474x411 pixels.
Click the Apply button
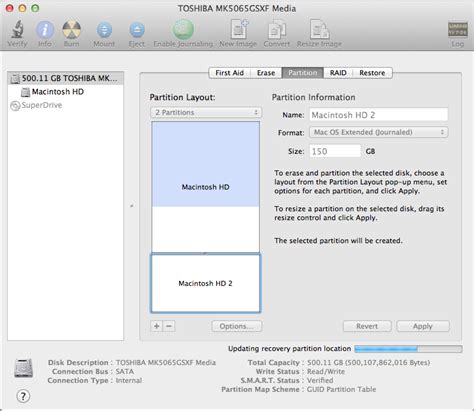click(423, 326)
